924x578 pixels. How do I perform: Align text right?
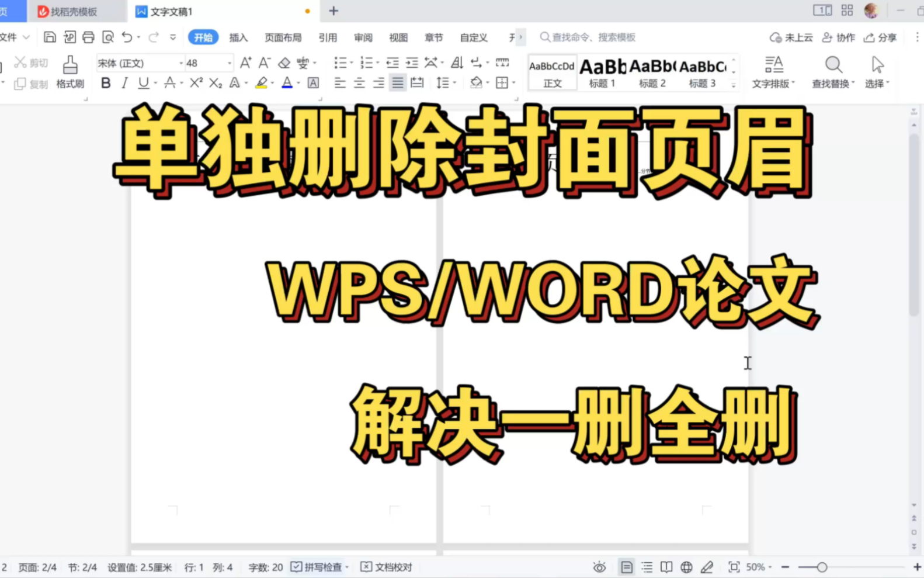(378, 83)
